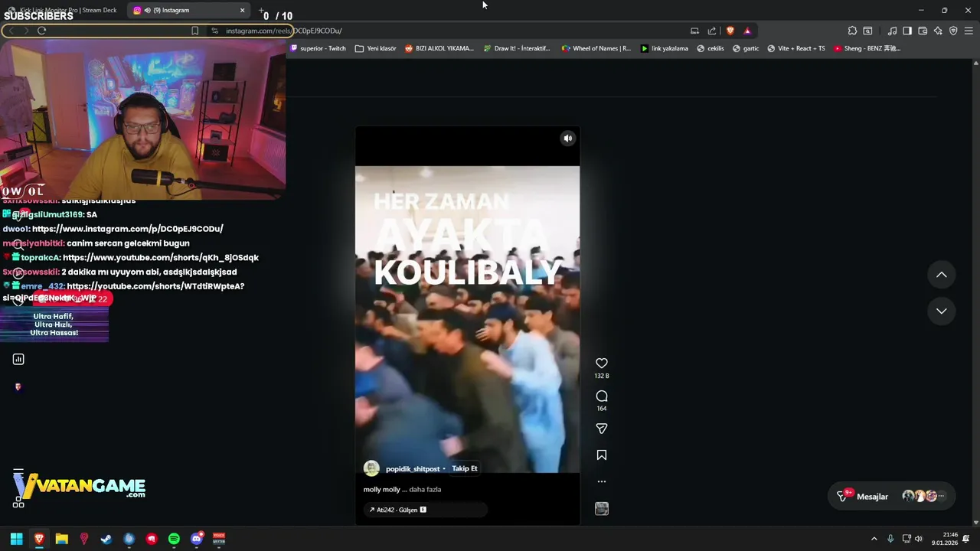Open volume control in system tray
This screenshot has height=551, width=980.
click(919, 539)
